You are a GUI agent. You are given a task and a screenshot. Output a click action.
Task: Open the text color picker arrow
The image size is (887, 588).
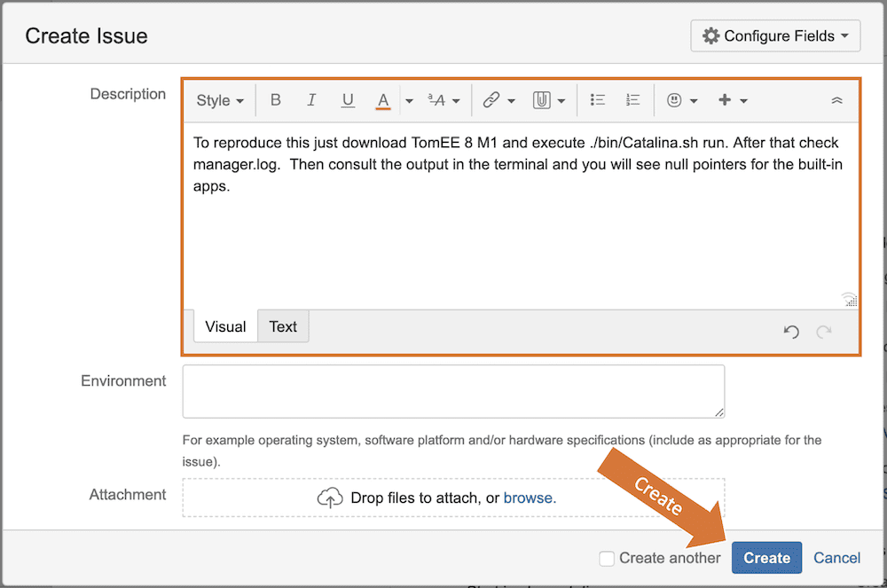[x=409, y=100]
